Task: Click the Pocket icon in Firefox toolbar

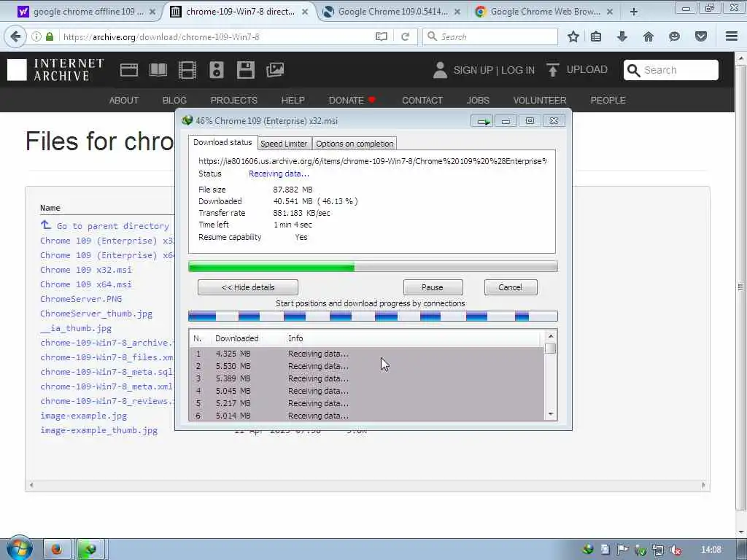Action: (x=701, y=36)
